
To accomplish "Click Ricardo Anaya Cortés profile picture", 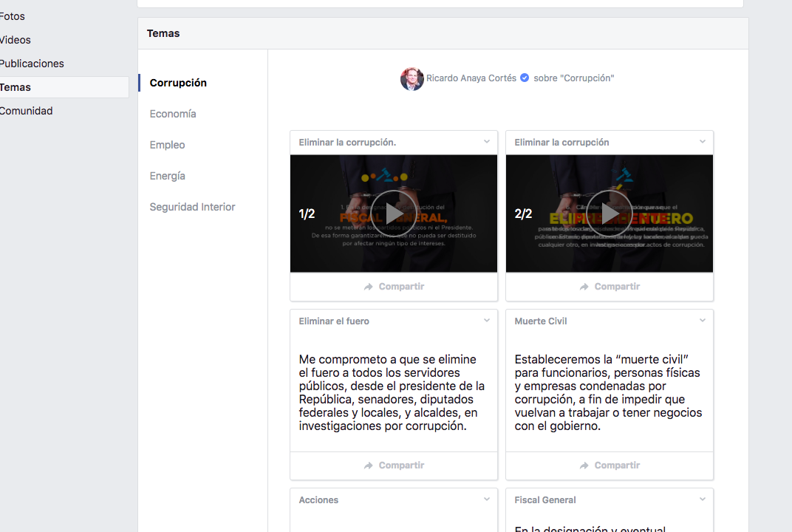I will [412, 78].
